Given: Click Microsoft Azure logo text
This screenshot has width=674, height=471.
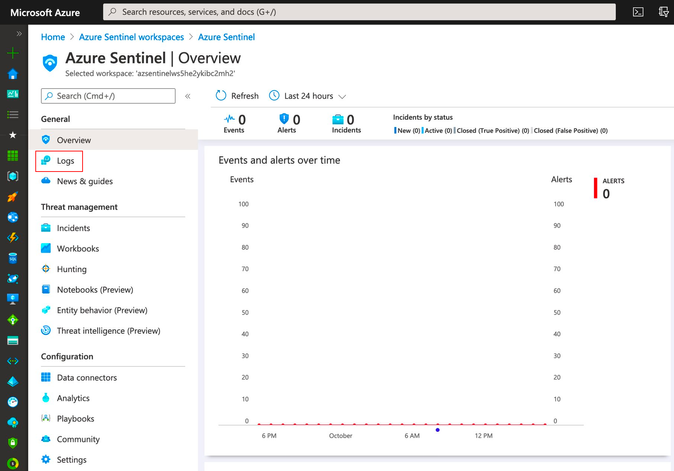Looking at the screenshot, I should point(45,12).
